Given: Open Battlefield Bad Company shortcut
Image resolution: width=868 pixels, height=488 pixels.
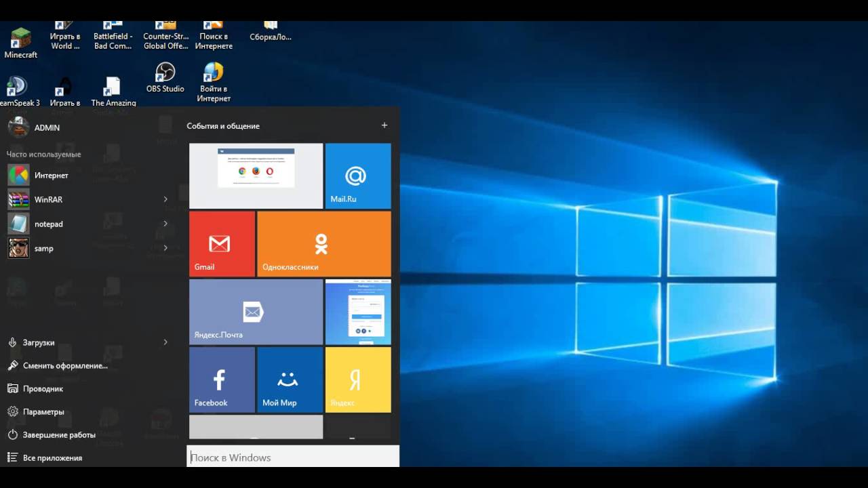Looking at the screenshot, I should pos(113,37).
